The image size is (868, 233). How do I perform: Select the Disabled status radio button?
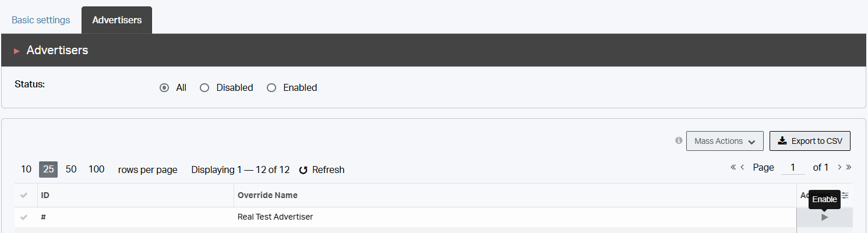point(204,88)
